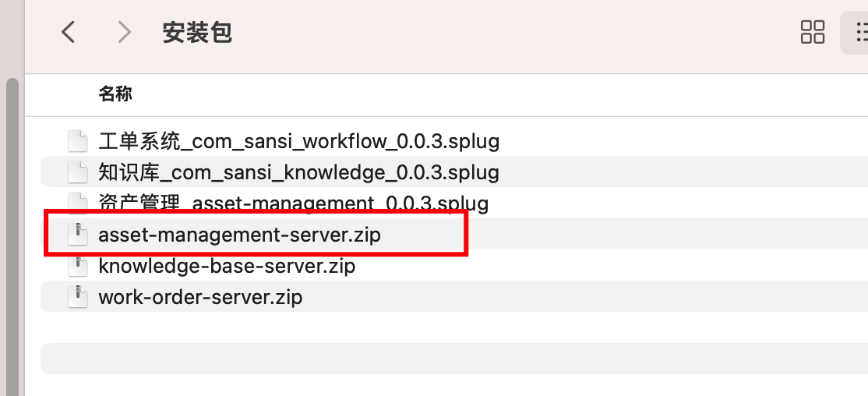Switch to list view mode
Viewport: 868px width, 396px height.
(x=861, y=32)
